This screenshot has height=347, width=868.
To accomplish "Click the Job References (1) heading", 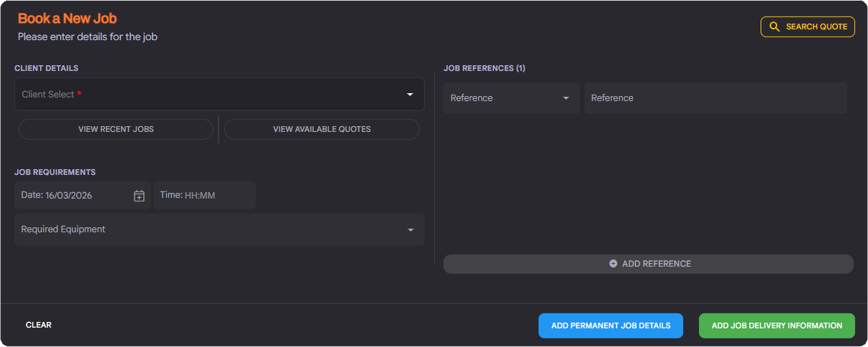I will [x=484, y=68].
